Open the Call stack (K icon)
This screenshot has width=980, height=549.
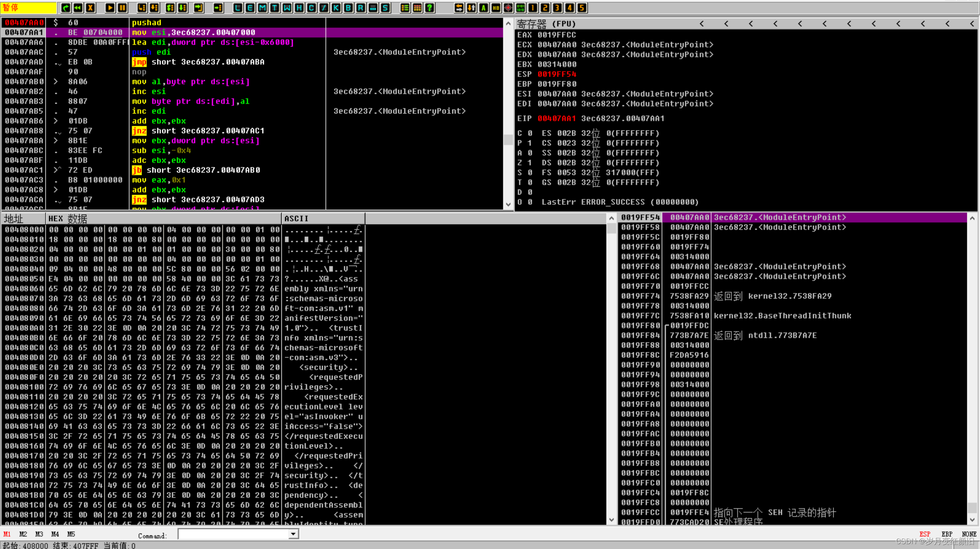(x=336, y=8)
